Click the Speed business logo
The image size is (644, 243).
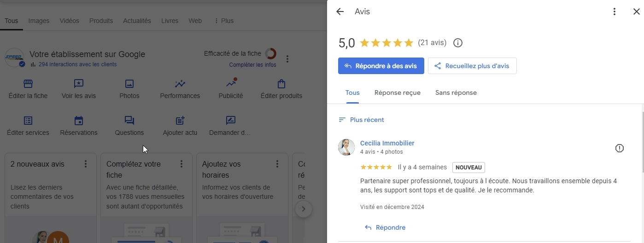click(x=14, y=58)
